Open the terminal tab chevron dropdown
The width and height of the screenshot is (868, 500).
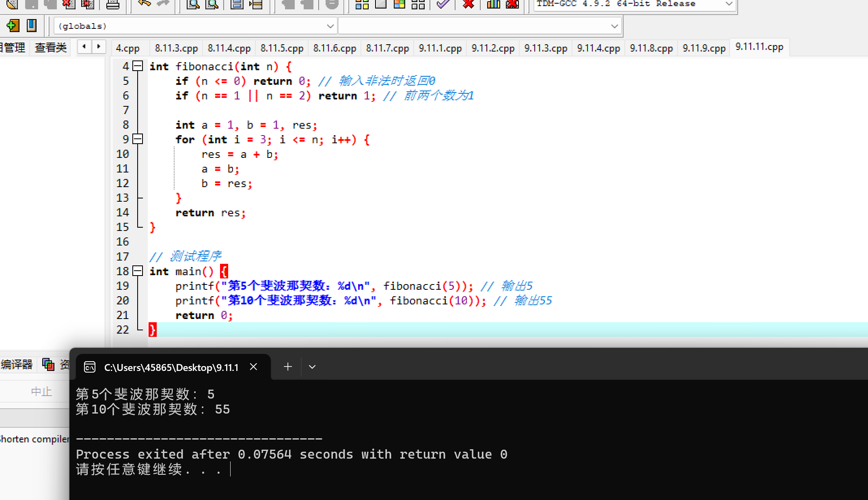tap(312, 367)
